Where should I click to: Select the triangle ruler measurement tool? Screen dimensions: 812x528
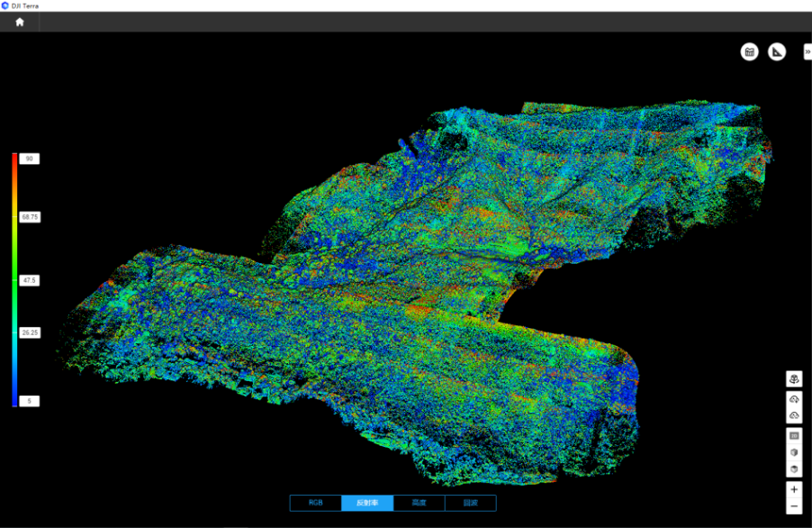tap(777, 52)
